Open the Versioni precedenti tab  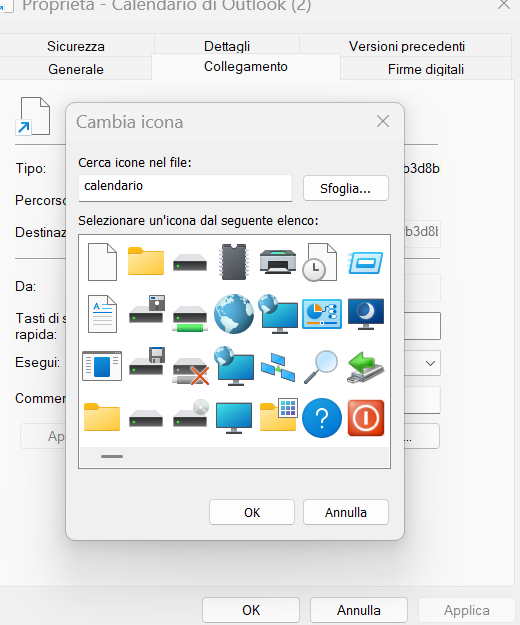406,46
